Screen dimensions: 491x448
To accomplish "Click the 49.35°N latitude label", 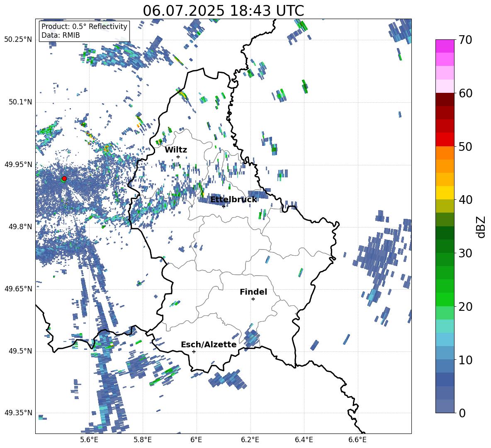I will coord(18,413).
